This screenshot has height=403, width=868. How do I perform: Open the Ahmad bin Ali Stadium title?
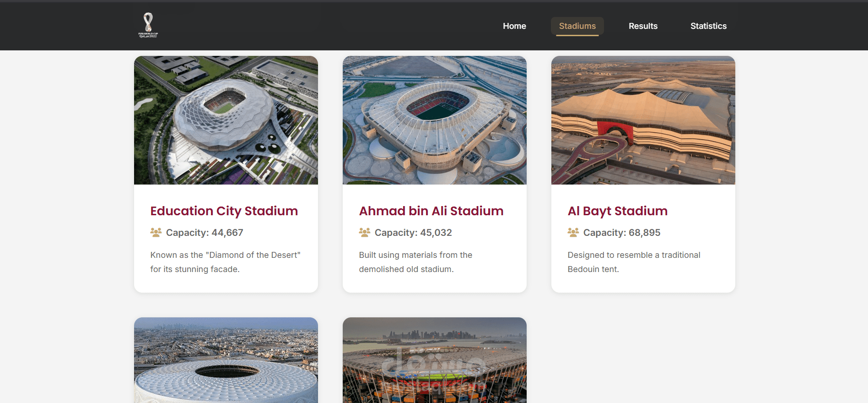[431, 211]
